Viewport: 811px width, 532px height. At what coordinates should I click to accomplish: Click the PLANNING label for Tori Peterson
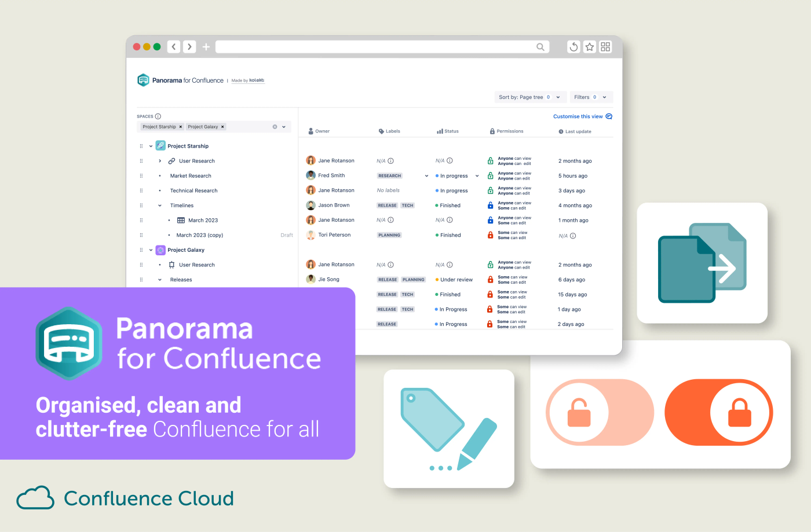point(389,235)
